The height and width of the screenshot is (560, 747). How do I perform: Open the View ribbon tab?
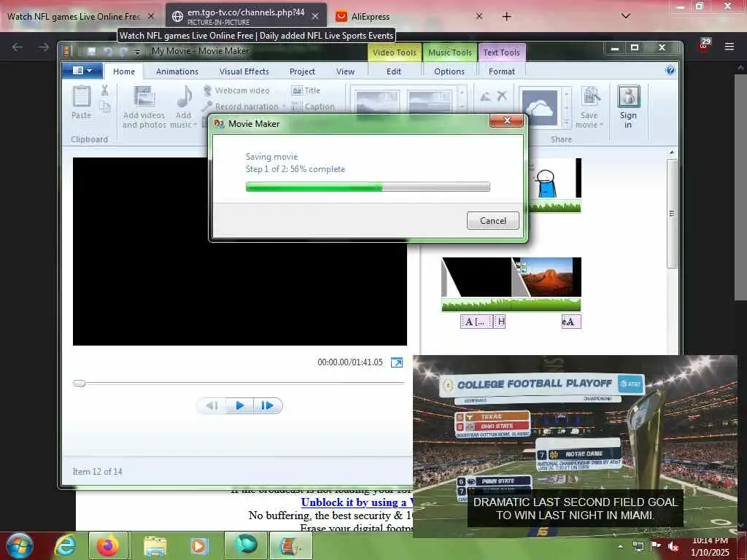(x=345, y=71)
